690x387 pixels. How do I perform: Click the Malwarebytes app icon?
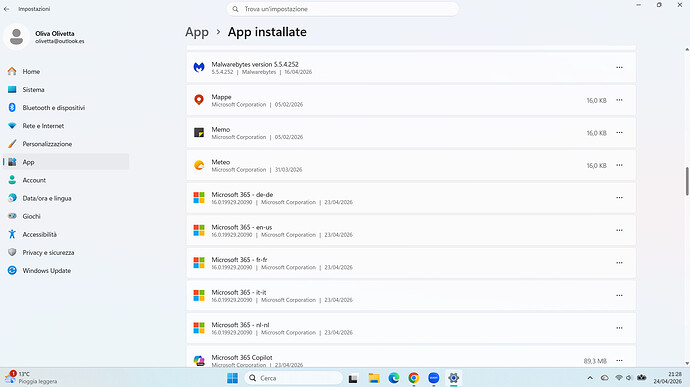coord(199,67)
